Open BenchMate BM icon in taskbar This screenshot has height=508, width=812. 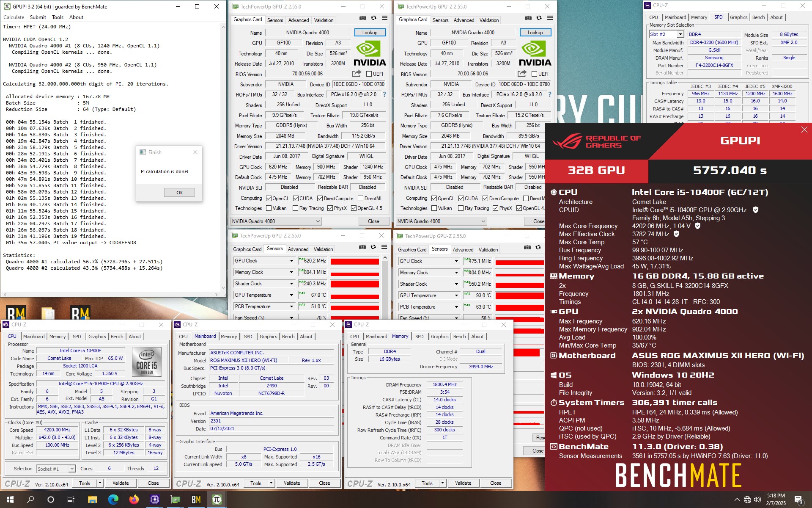pos(196,500)
